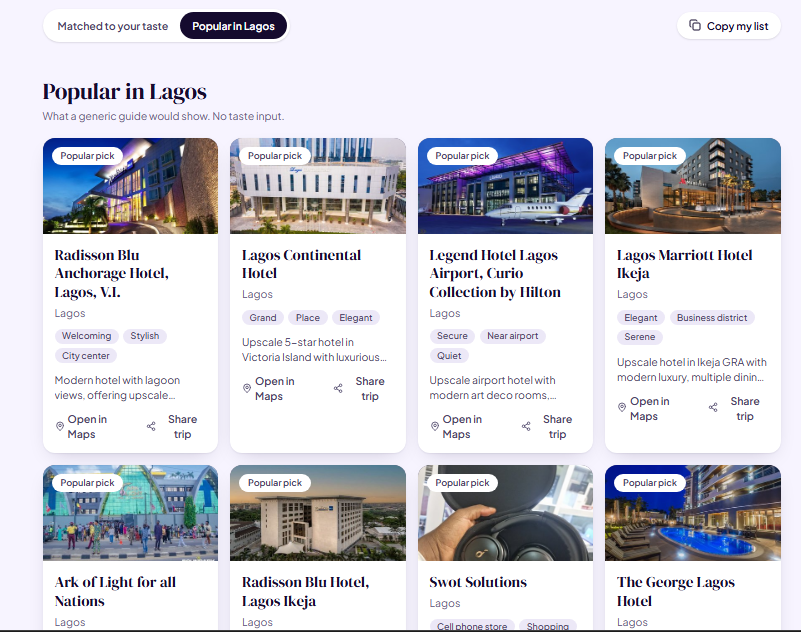Click the Ark of Light for all Nations title
Image resolution: width=801 pixels, height=632 pixels.
(115, 592)
